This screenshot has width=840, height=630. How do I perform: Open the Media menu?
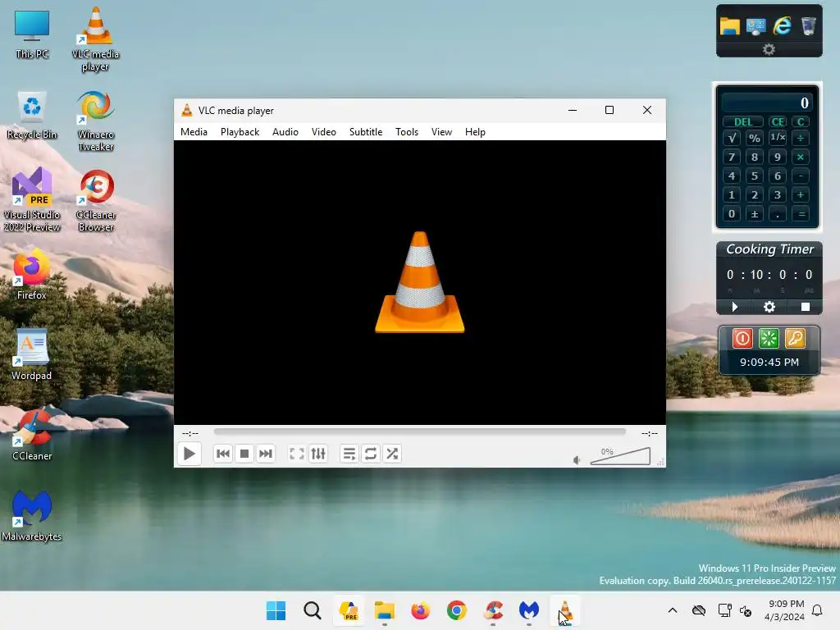click(194, 132)
